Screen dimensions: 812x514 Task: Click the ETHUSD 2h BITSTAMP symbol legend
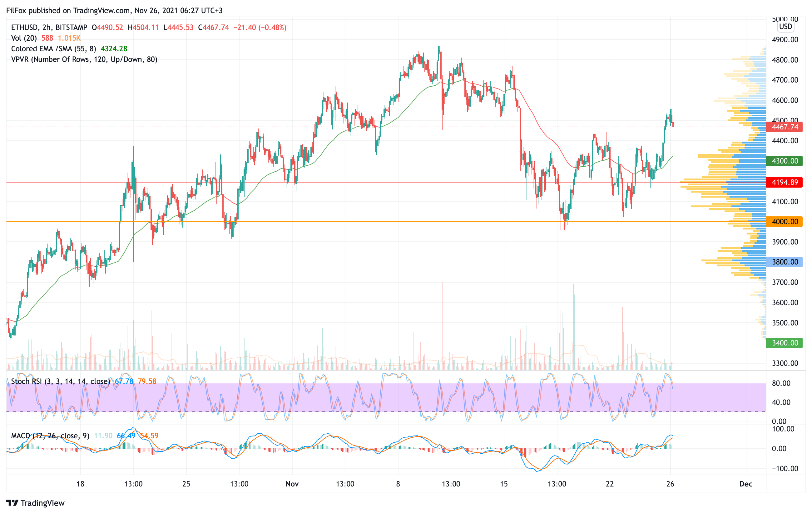[x=49, y=27]
